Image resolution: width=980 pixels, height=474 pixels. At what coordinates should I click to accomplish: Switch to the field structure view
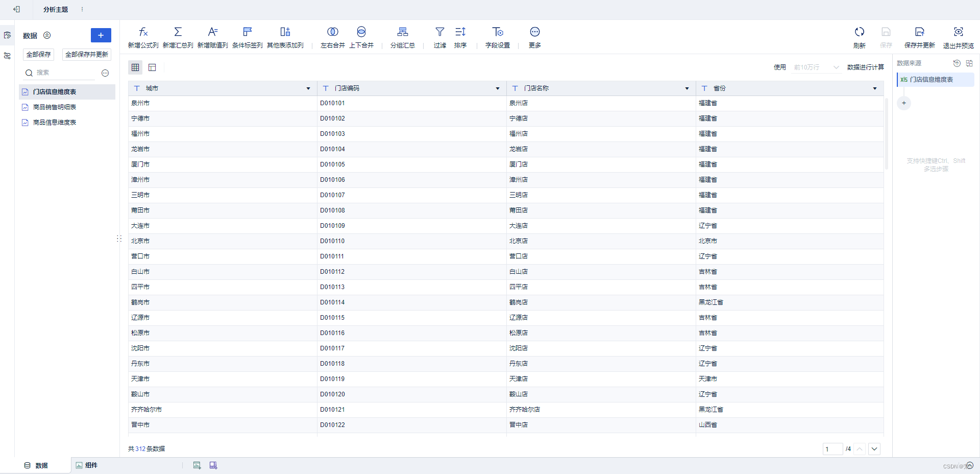[x=152, y=67]
